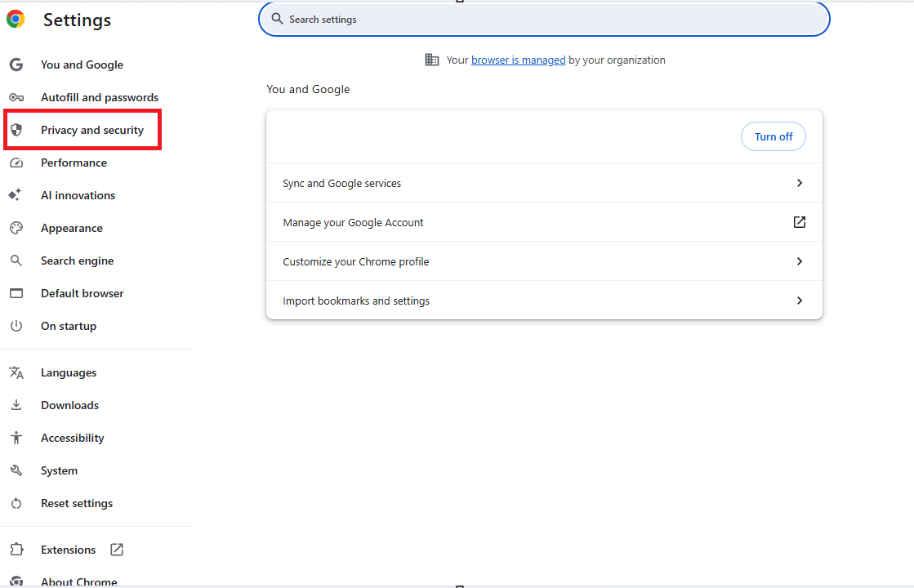Viewport: 914px width, 588px height.
Task: Click the magnifier icon beside Search engine
Action: coord(16,261)
